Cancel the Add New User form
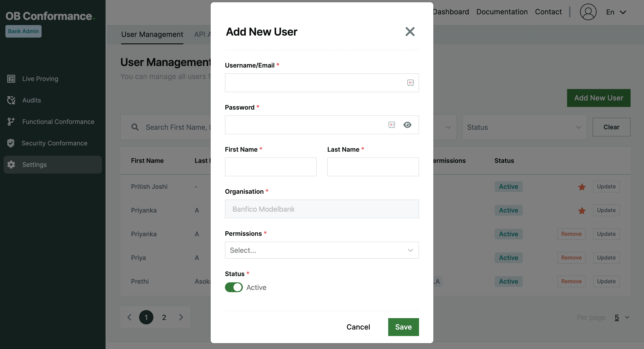644x349 pixels. click(358, 327)
